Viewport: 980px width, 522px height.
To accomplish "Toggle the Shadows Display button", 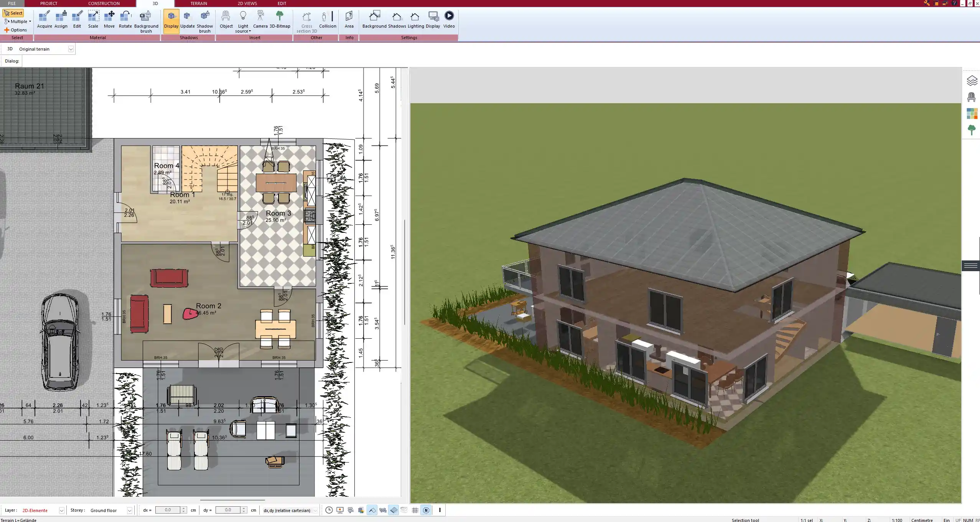I will tap(171, 21).
